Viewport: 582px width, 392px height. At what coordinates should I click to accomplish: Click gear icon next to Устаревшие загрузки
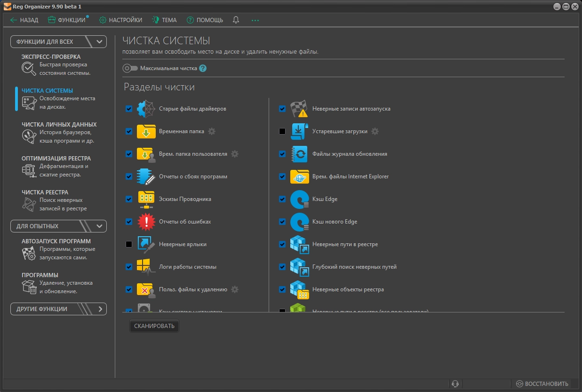(x=375, y=131)
